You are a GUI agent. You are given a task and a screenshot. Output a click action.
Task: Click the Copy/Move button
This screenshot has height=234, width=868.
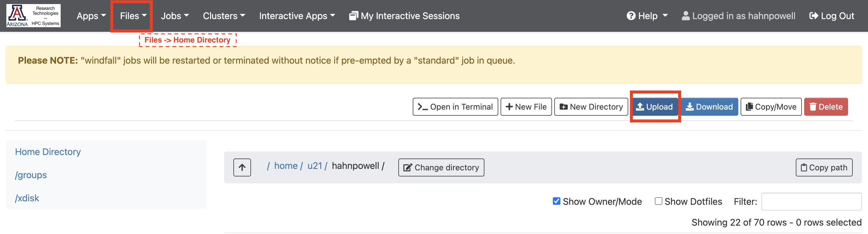pos(771,107)
